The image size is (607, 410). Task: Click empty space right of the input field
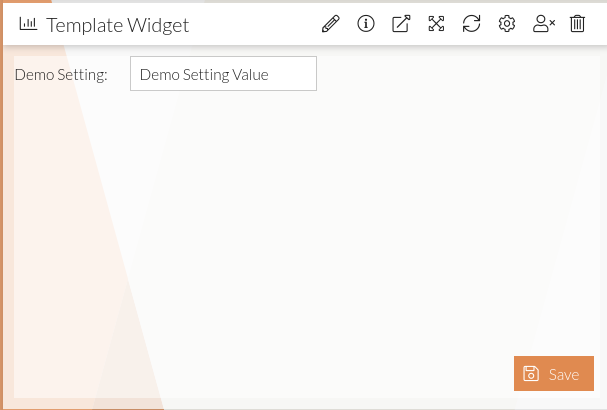pyautogui.click(x=450, y=74)
